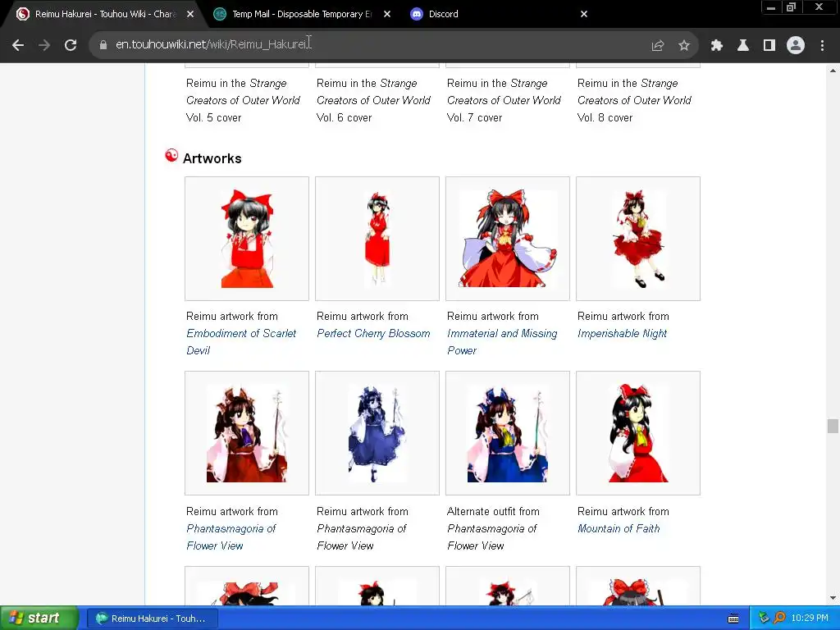Share this page via share icon
840x630 pixels.
tap(658, 46)
